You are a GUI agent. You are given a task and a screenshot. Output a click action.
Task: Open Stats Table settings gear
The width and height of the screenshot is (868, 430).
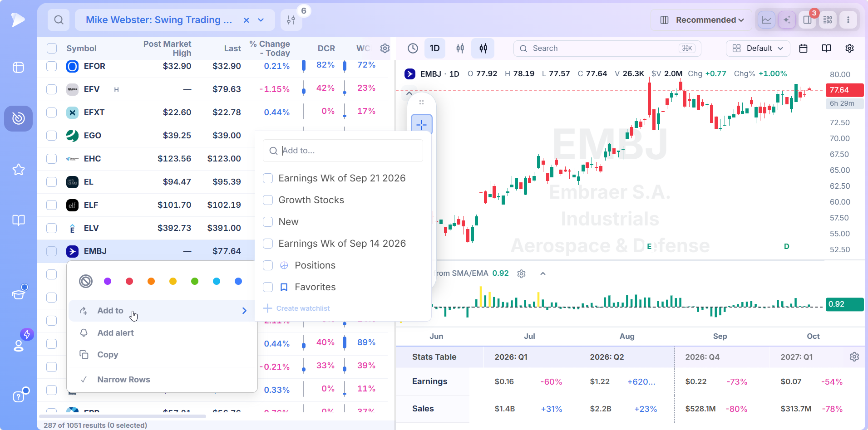click(854, 357)
